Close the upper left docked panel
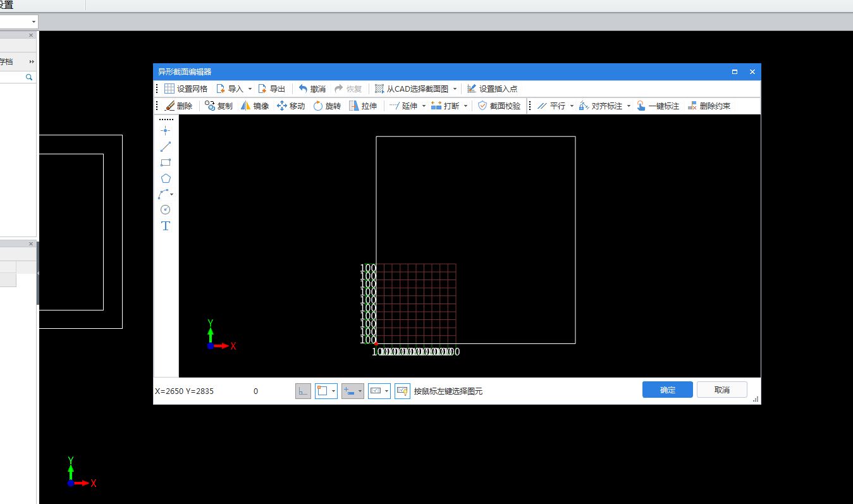The width and height of the screenshot is (853, 504). tap(30, 35)
